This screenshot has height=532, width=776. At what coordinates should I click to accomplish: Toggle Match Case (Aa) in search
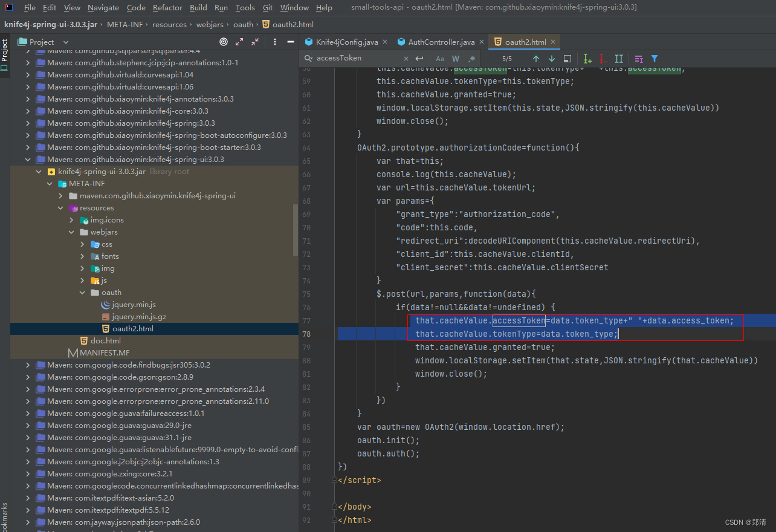click(440, 59)
